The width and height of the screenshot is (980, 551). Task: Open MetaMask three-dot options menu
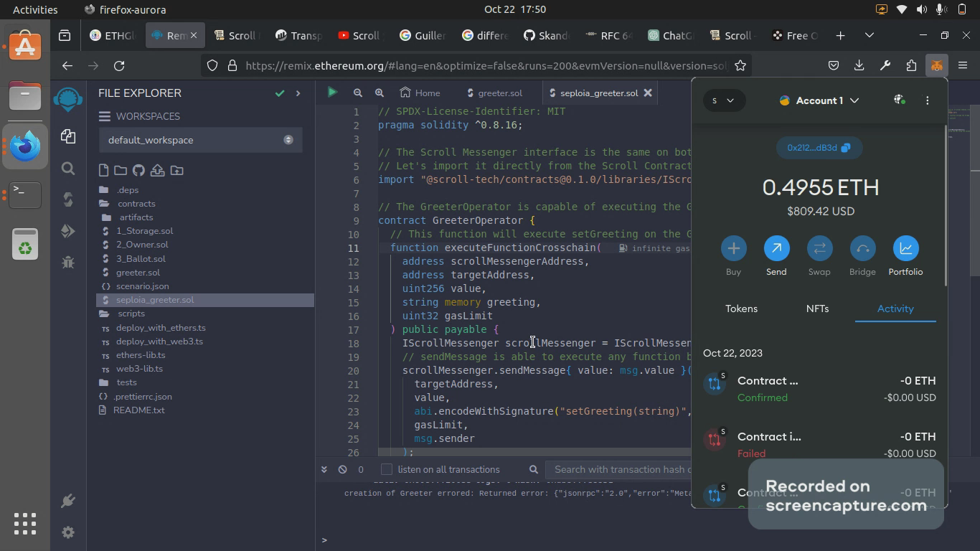pyautogui.click(x=927, y=100)
